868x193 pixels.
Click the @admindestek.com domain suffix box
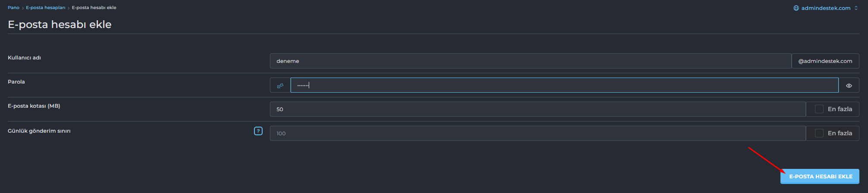pos(825,61)
